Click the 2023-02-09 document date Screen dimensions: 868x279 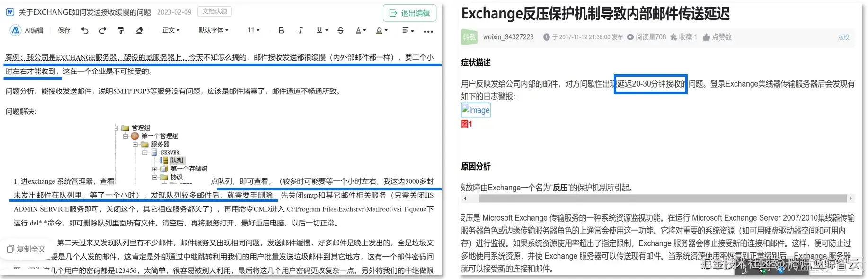(x=174, y=12)
